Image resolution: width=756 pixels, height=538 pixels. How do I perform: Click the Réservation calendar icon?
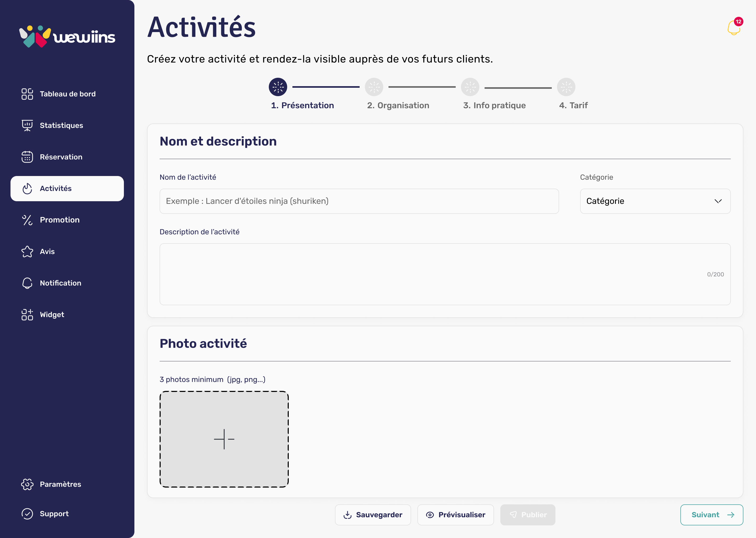tap(27, 157)
